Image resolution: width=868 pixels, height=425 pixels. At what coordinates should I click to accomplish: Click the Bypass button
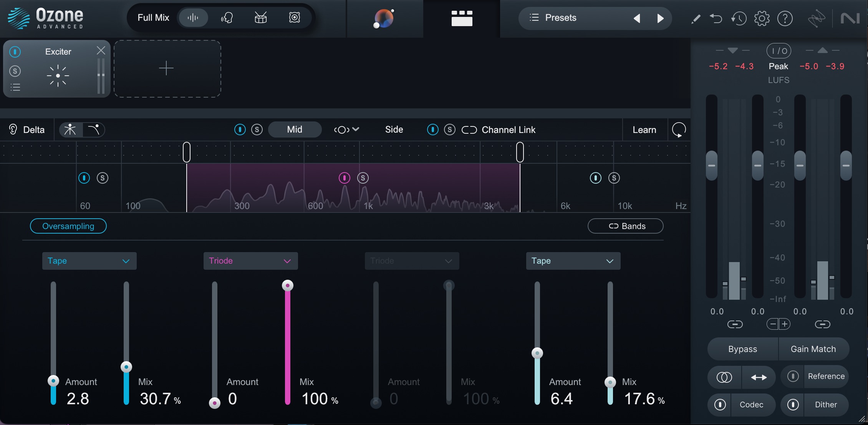[x=743, y=349]
